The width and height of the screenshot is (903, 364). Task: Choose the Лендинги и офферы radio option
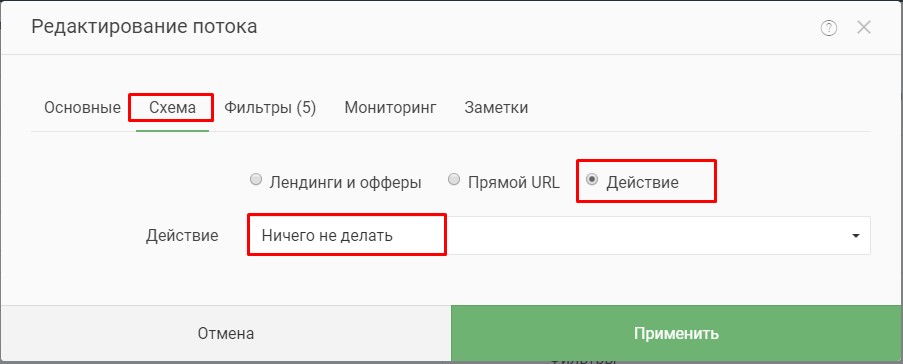pos(256,180)
